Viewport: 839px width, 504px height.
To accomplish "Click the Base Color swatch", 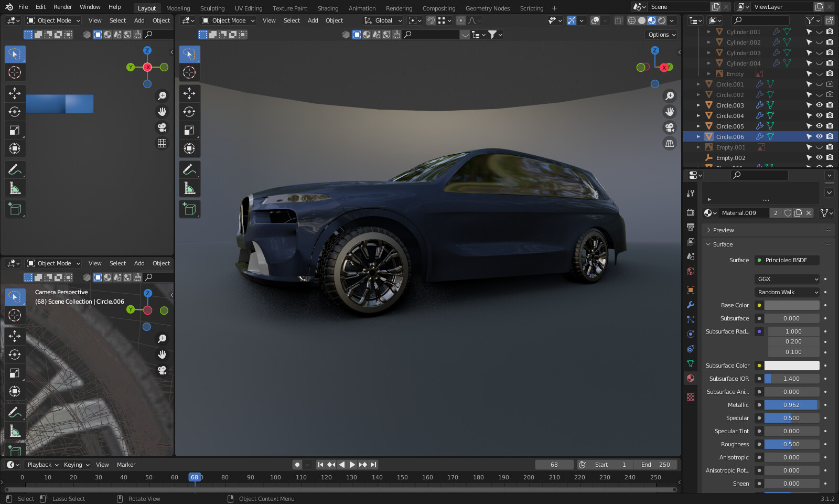I will 792,305.
